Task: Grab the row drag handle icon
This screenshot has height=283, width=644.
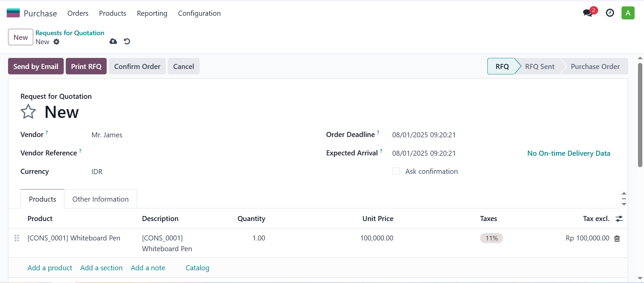Action: [x=17, y=238]
